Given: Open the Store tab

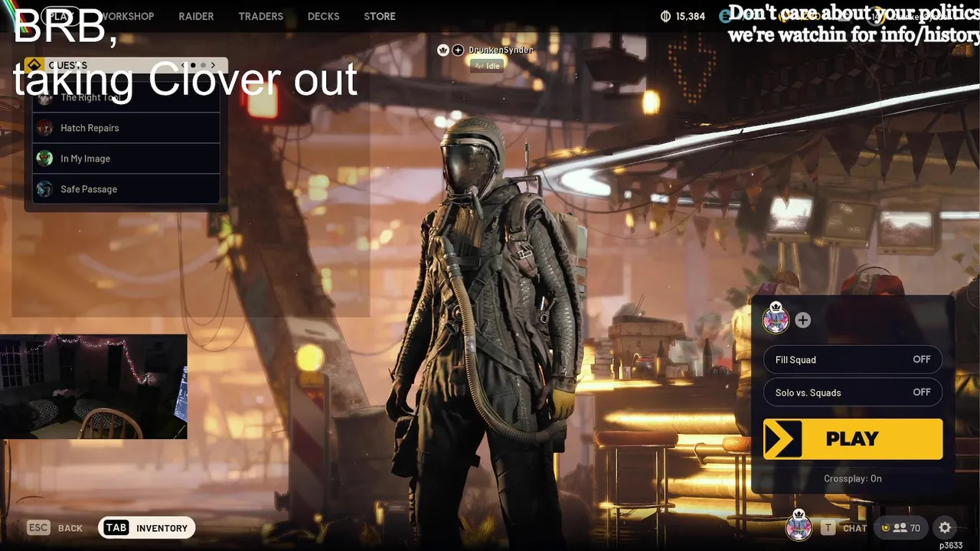Looking at the screenshot, I should pos(380,16).
